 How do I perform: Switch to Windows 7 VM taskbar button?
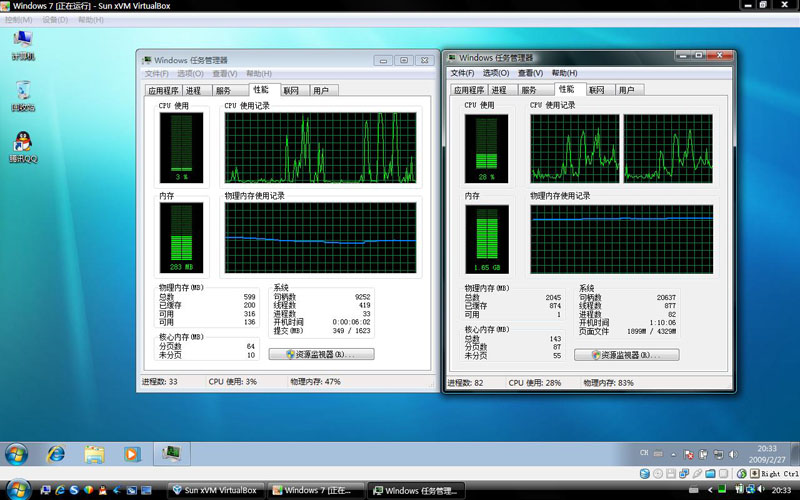[x=316, y=490]
